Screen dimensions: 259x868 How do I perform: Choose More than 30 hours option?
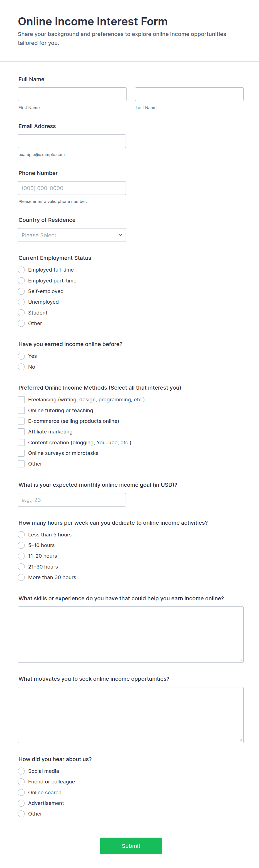click(x=21, y=577)
